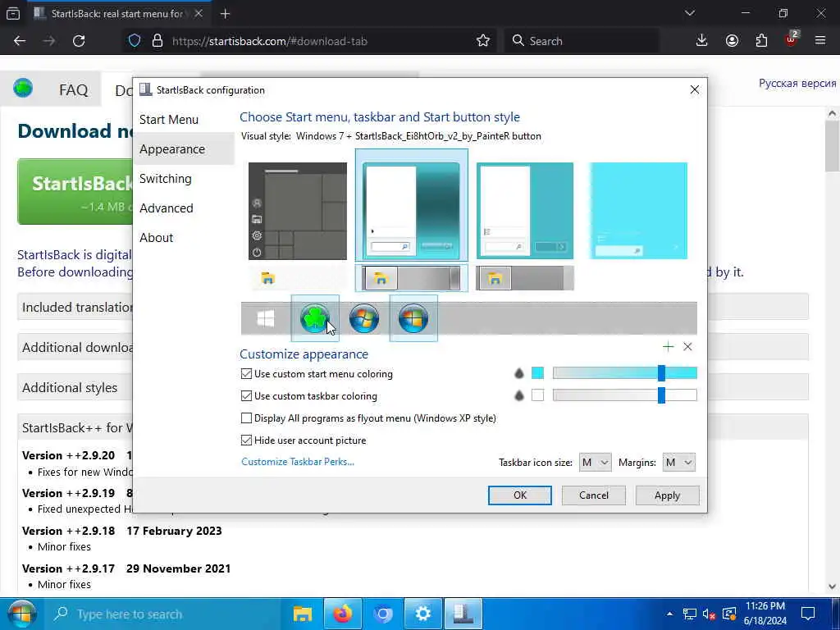Click the tracking protection shield icon
Screen dimensions: 840x630
pos(135,41)
